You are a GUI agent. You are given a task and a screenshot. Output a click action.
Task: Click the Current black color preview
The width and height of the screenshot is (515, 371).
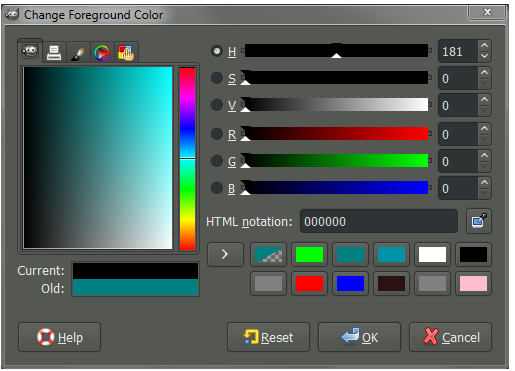pos(135,271)
